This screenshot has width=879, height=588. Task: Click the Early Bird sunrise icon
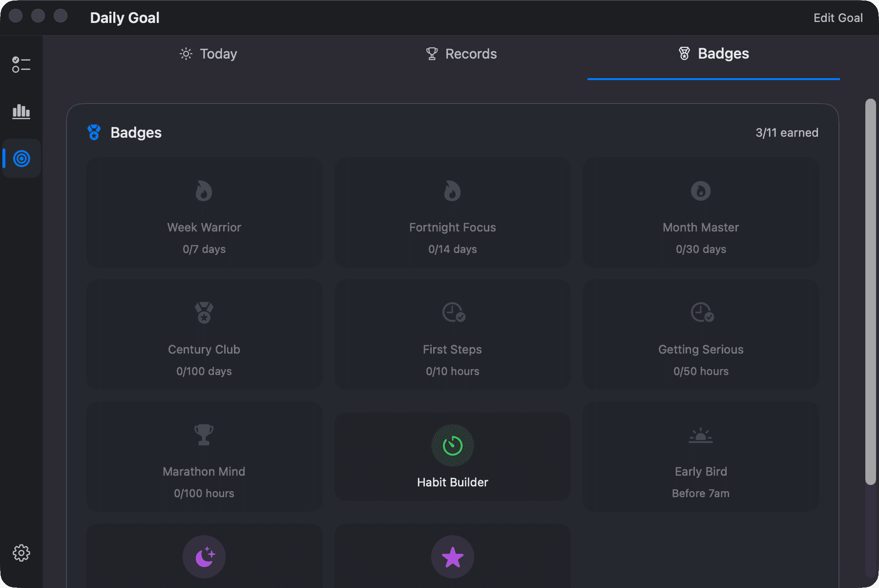click(701, 435)
